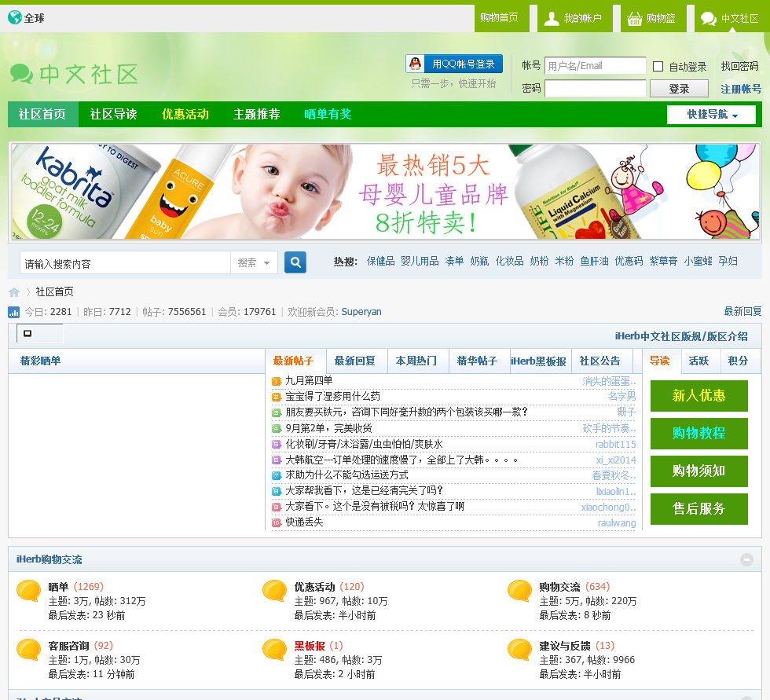Click the 新人优惠 green button
This screenshot has width=770, height=700.
698,396
